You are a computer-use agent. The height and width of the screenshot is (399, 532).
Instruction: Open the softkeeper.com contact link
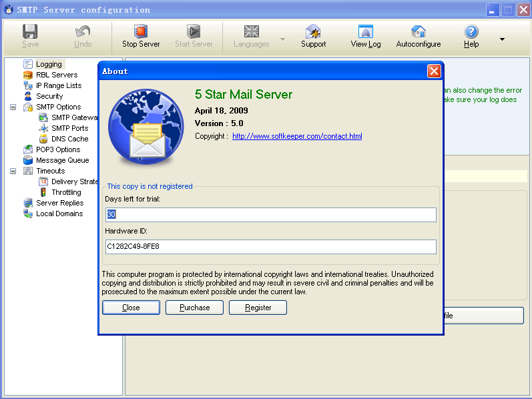[297, 136]
